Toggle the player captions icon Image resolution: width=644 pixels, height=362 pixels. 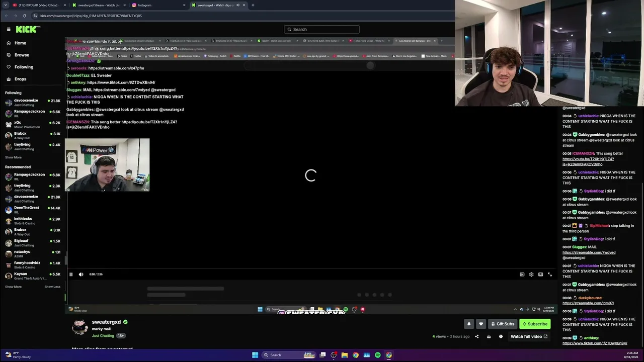pos(522,275)
